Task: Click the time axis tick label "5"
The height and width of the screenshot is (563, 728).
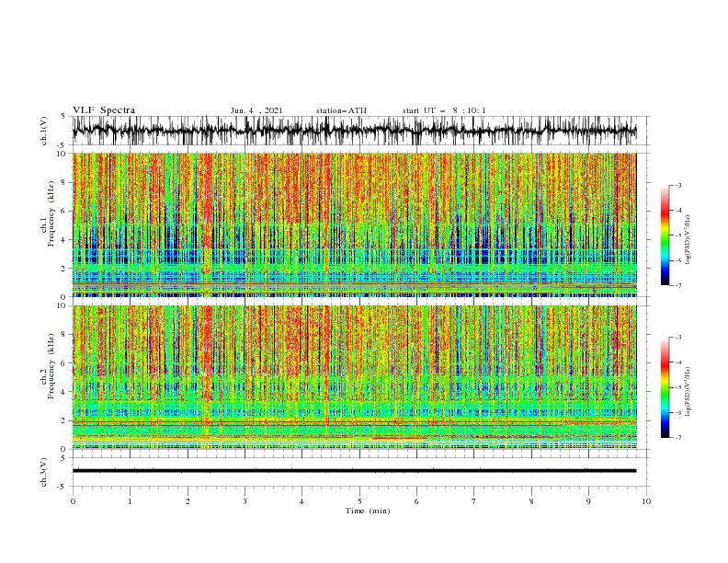Action: (x=359, y=501)
